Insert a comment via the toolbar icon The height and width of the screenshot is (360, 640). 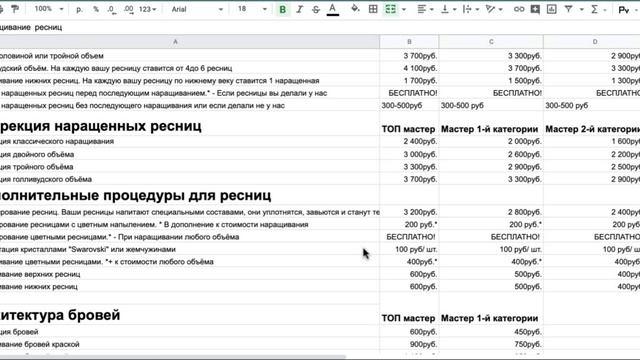(535, 9)
